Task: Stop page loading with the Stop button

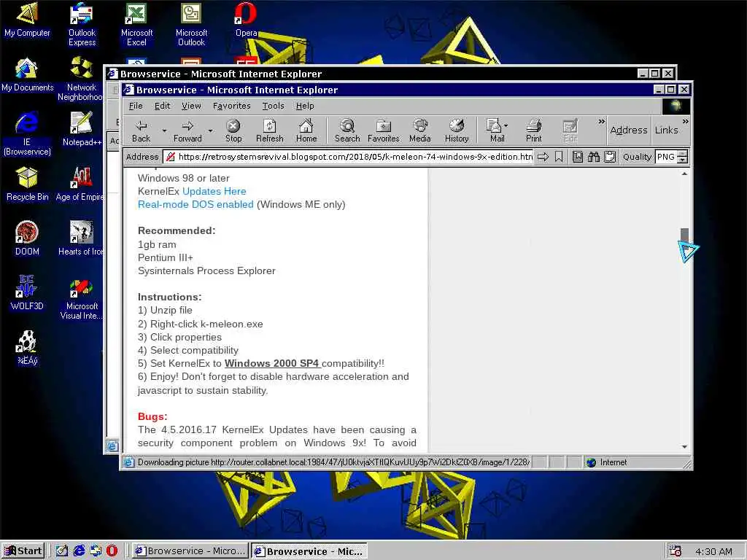Action: tap(233, 131)
